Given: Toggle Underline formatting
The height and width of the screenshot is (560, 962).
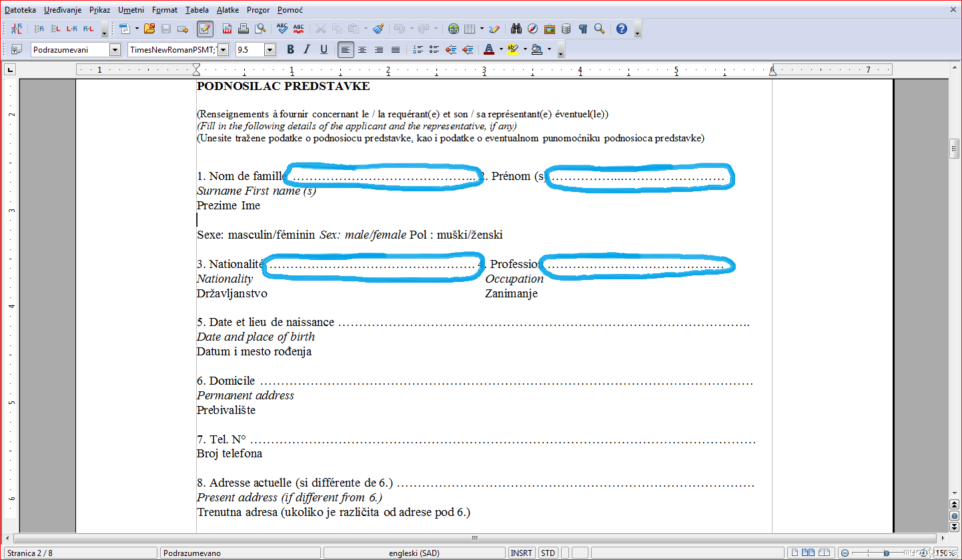Looking at the screenshot, I should coord(324,49).
